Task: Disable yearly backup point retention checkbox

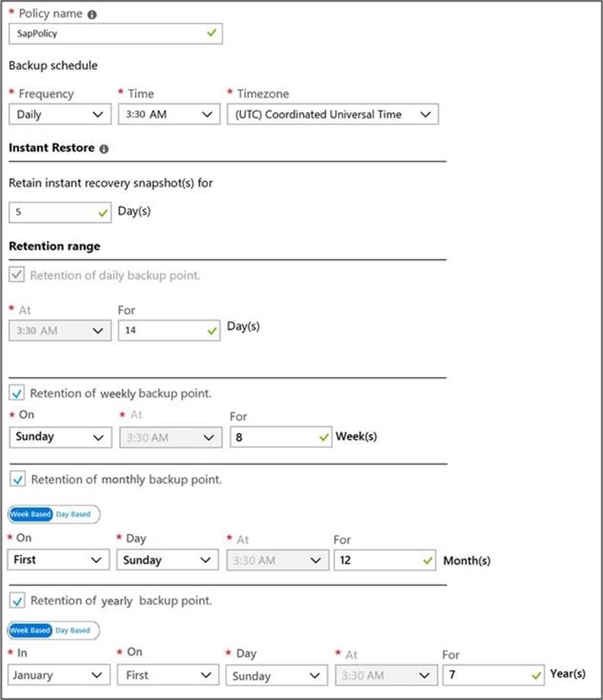Action: tap(18, 601)
